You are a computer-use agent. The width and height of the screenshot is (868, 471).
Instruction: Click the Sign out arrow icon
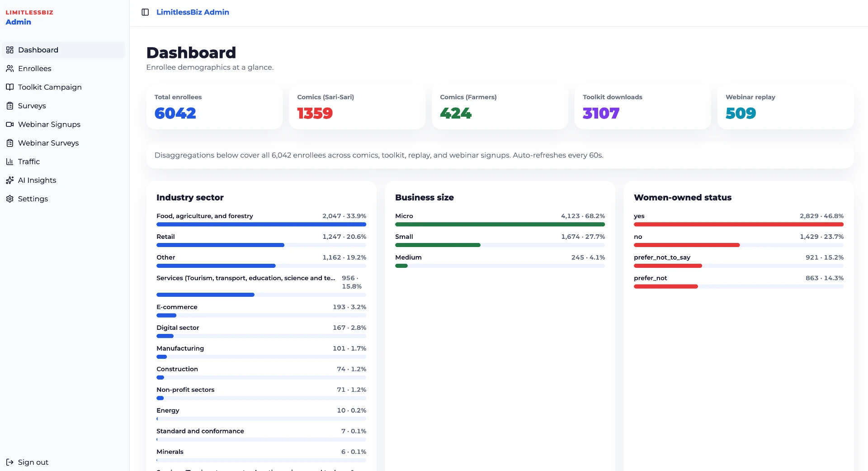9,462
